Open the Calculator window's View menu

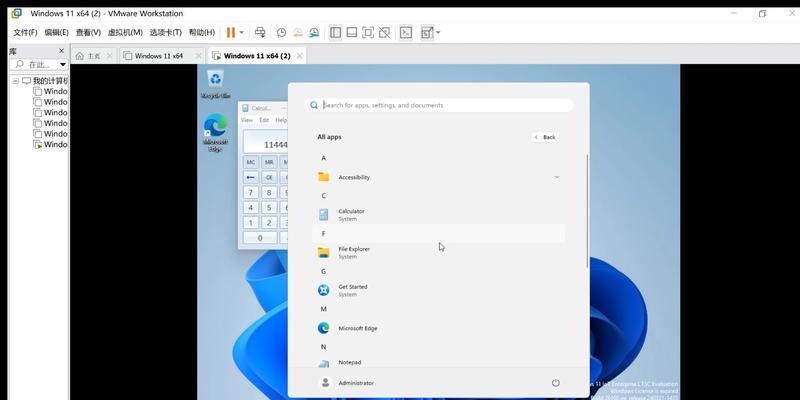point(247,120)
